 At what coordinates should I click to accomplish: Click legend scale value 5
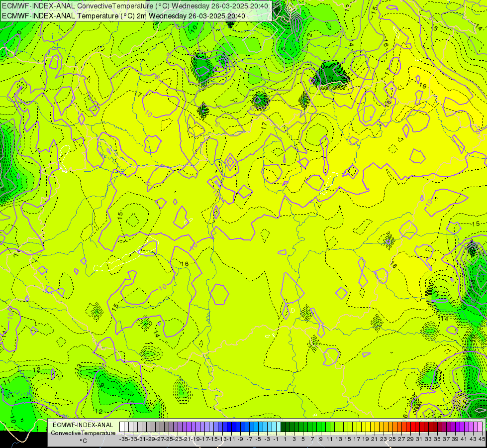pos(303,439)
